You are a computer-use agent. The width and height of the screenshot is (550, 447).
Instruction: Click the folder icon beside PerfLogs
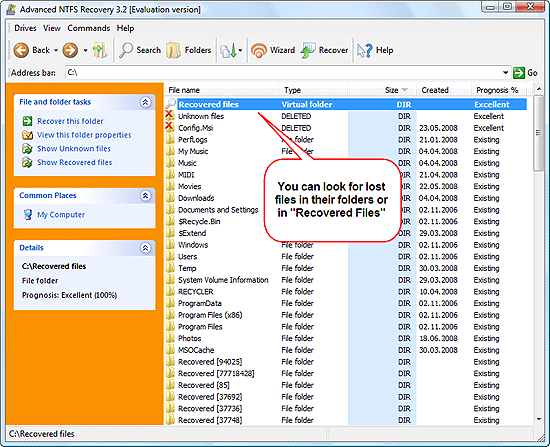coord(170,139)
